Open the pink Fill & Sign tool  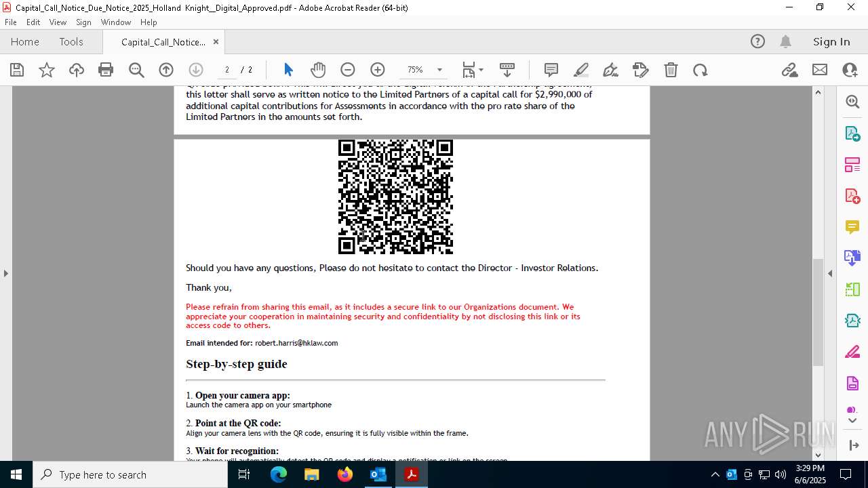(852, 352)
